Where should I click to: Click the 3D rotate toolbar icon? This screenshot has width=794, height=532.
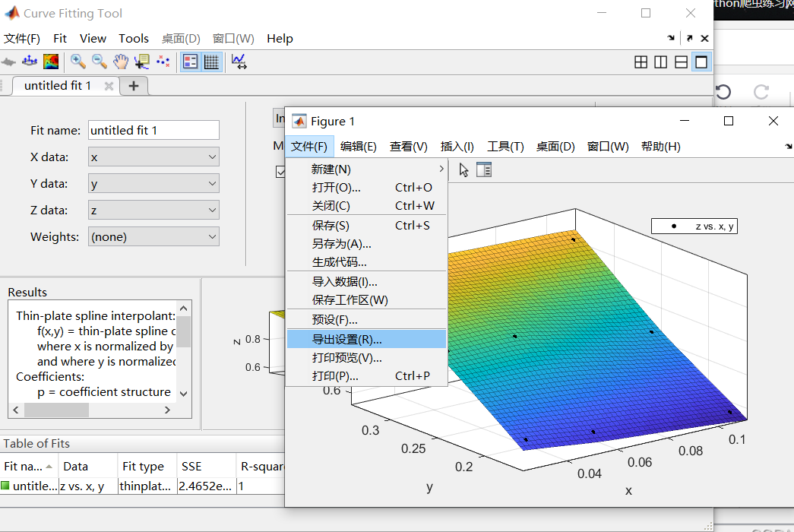coord(30,62)
